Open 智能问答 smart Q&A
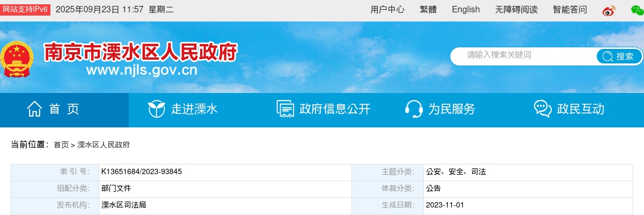Viewport: 644px width, 215px height. [x=570, y=10]
